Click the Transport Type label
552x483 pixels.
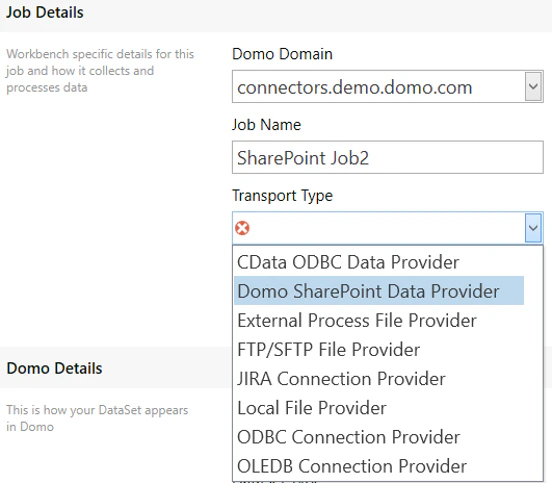pyautogui.click(x=282, y=196)
